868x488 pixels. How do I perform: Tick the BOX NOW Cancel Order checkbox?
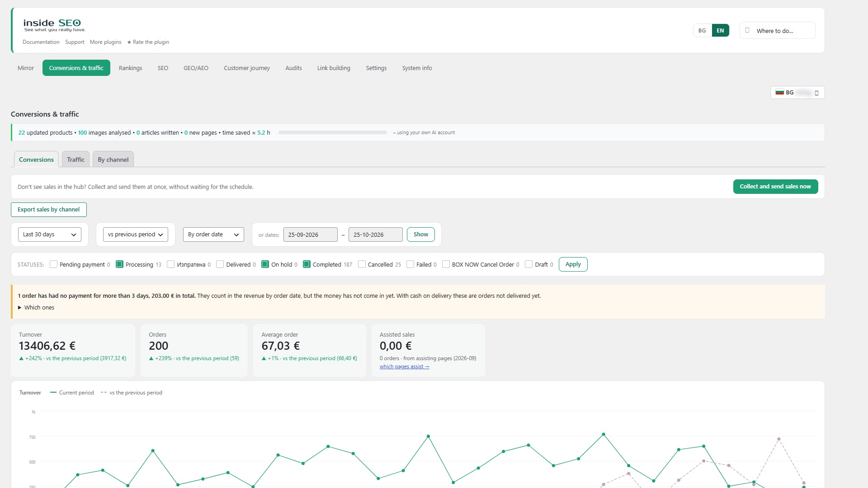446,264
